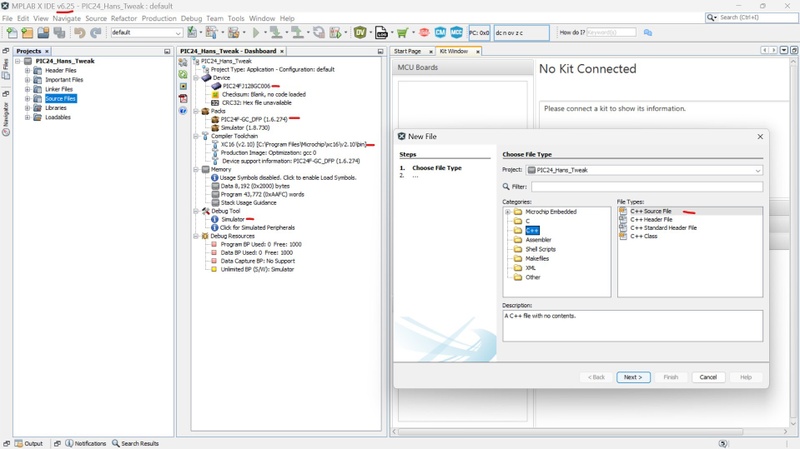The image size is (800, 449).
Task: Open the CM content manager icon
Action: pos(440,33)
